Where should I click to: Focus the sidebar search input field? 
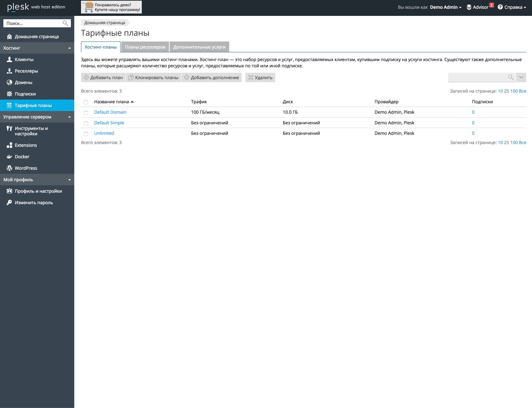pos(33,23)
